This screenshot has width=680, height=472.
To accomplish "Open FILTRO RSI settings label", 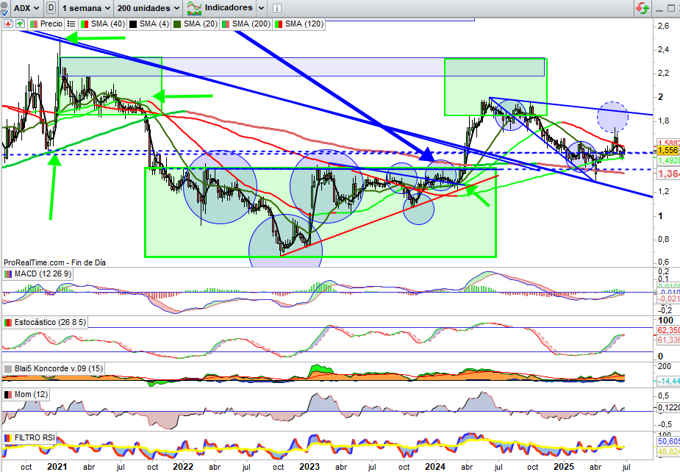I will pyautogui.click(x=34, y=438).
